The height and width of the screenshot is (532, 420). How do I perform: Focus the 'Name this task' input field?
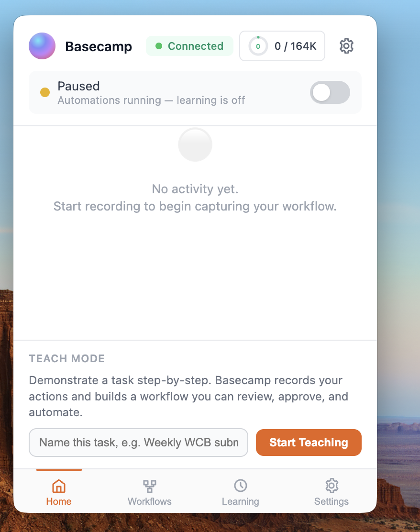tap(138, 443)
